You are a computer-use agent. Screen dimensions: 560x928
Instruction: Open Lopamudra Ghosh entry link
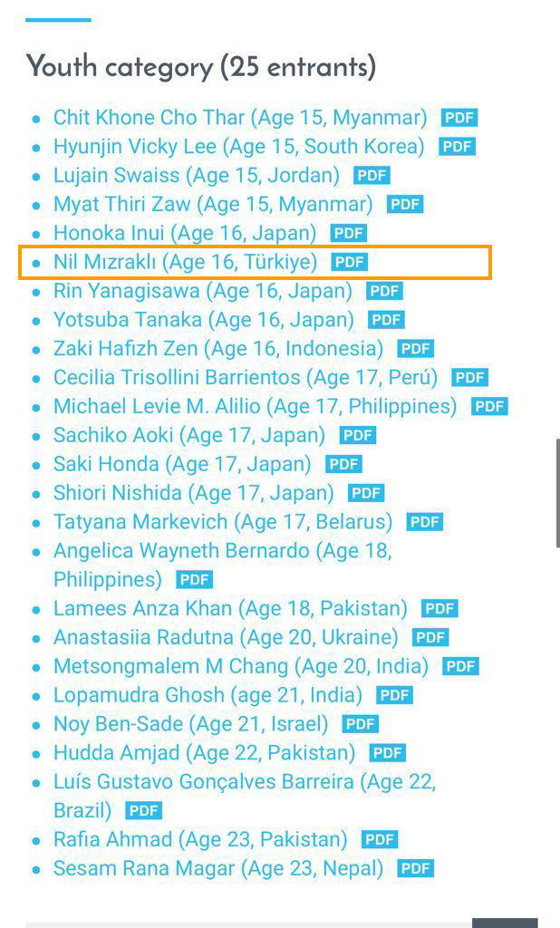[x=208, y=696]
